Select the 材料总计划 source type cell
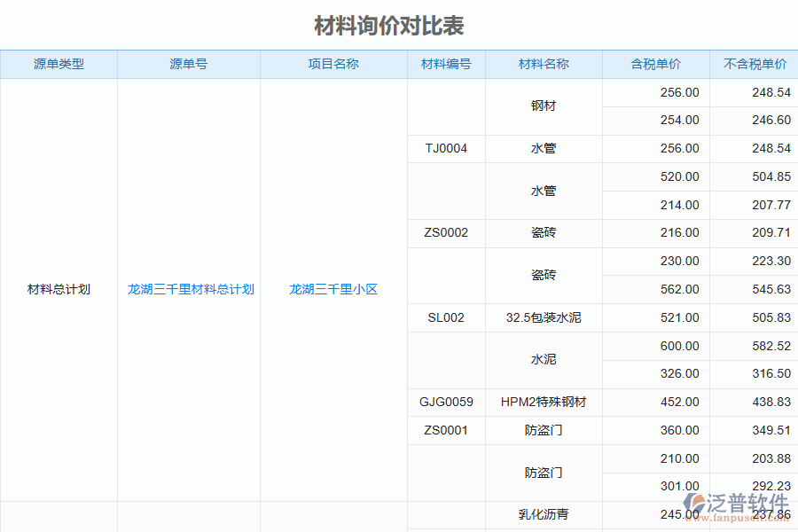Screen dimensions: 798x532 click(x=59, y=289)
